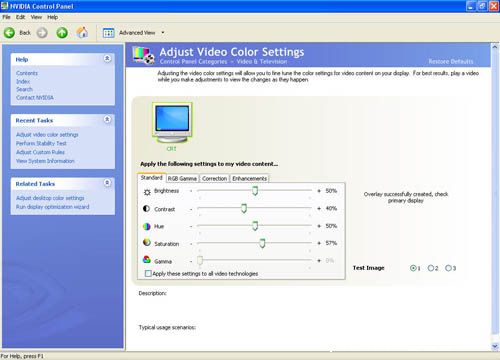Click the Brightness plus increment sign
Screen dimensions: 500x360
click(x=319, y=191)
